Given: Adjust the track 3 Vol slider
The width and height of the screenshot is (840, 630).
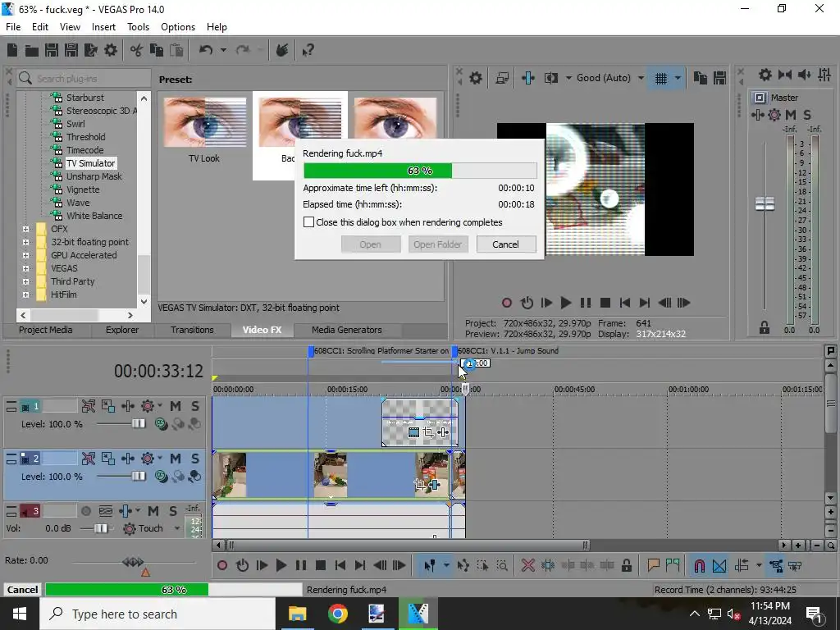Looking at the screenshot, I should click(x=101, y=528).
